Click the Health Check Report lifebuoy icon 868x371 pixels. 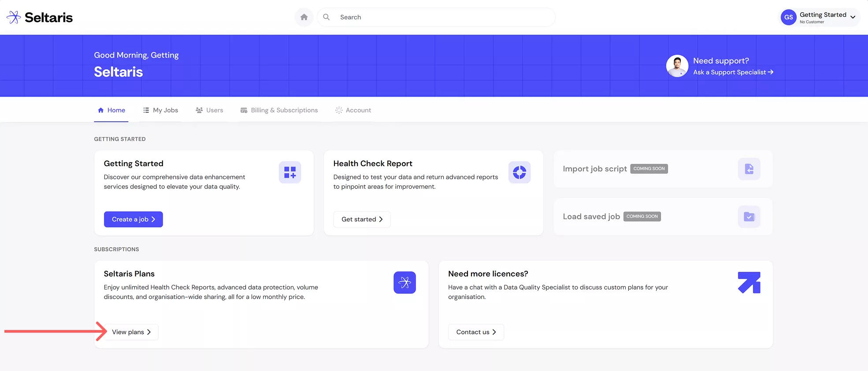coord(519,172)
